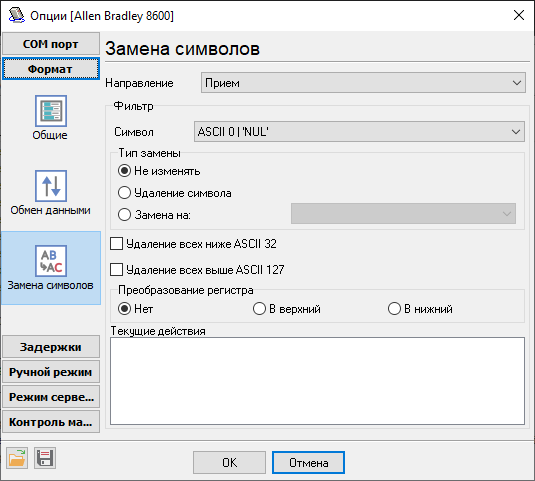Open the Задержки section
The width and height of the screenshot is (535, 481).
tap(51, 347)
